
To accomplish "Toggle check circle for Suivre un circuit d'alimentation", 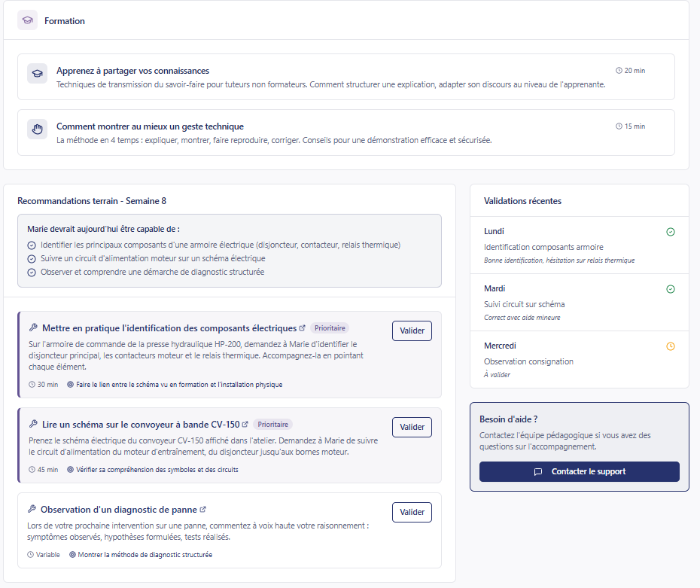I will pyautogui.click(x=32, y=259).
